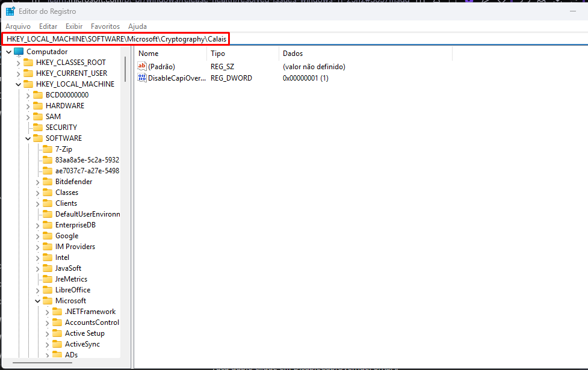
Task: Expand the HKEY_CLASSES_ROOT node
Action: tap(19, 63)
